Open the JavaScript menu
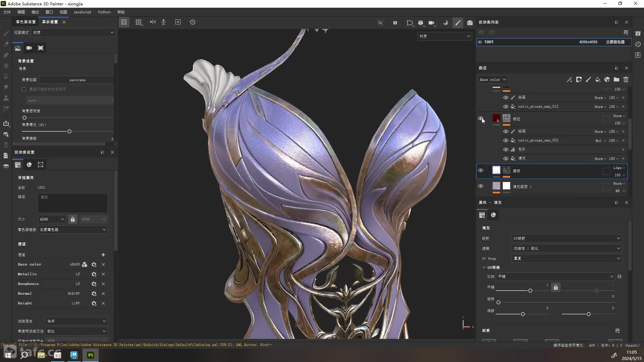The width and height of the screenshot is (644, 362). tap(82, 12)
